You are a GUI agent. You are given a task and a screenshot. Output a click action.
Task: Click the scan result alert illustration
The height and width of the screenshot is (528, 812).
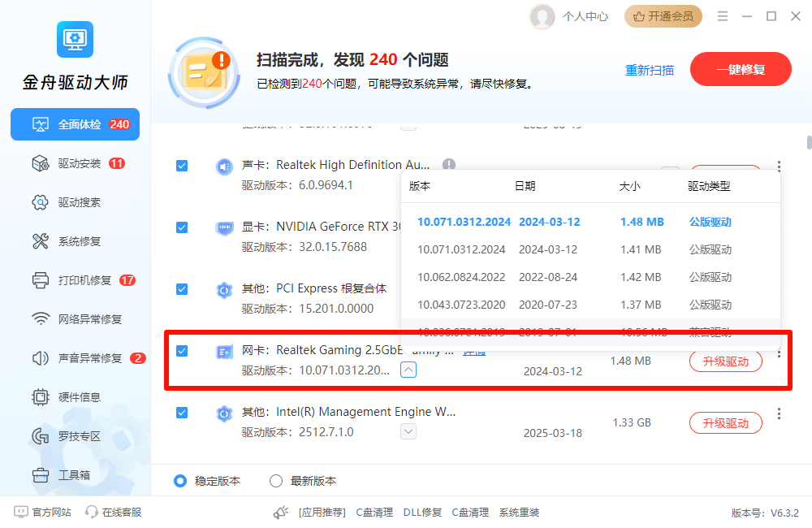coord(205,72)
